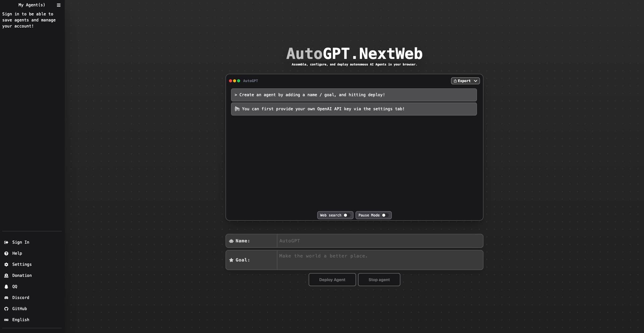Click the star icon next to Goal
644x333 pixels.
point(231,260)
